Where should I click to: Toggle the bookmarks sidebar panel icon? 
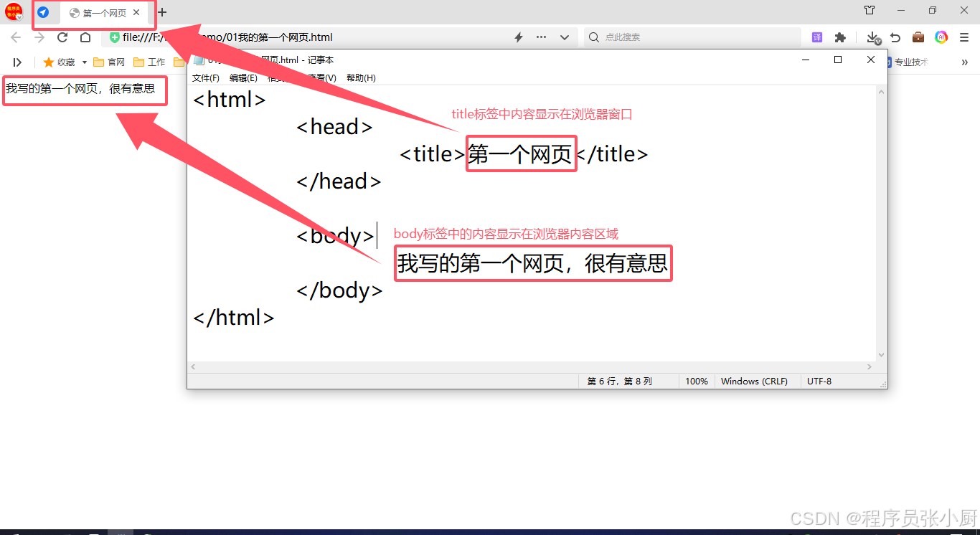18,62
